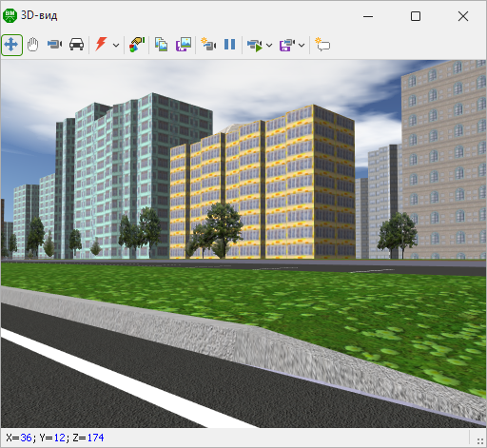This screenshot has height=448, width=487.
Task: Click the app icon in title bar
Action: click(x=10, y=15)
